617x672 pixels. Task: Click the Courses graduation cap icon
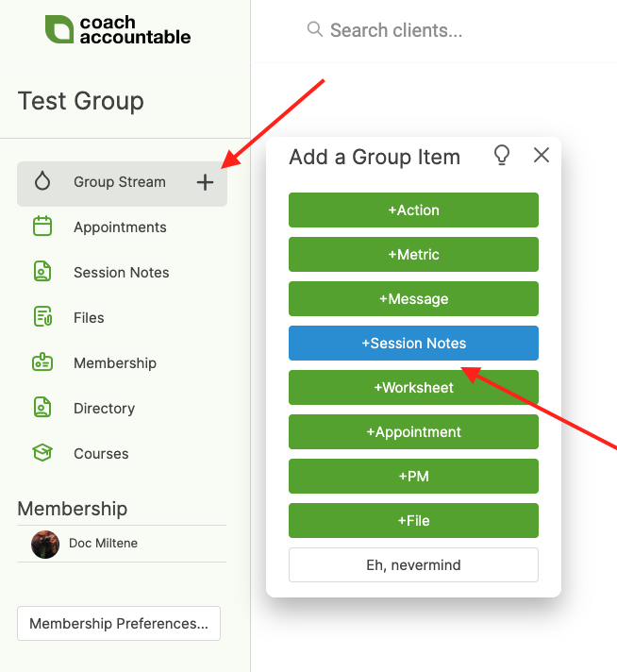point(42,453)
